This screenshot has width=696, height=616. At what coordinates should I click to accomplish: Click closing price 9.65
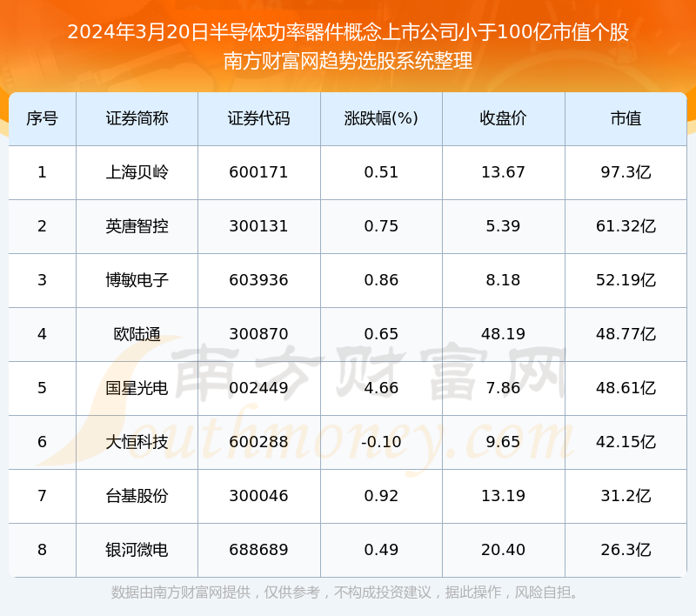pyautogui.click(x=503, y=442)
